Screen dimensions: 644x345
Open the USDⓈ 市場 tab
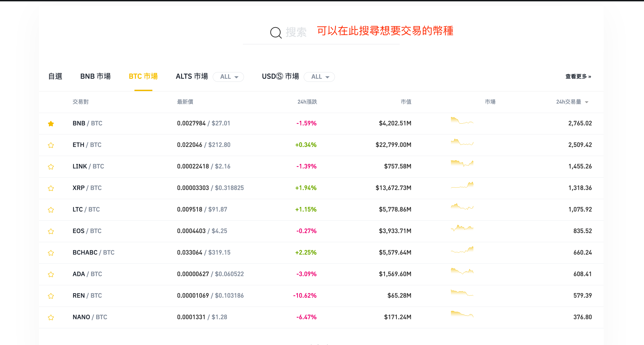pos(281,76)
